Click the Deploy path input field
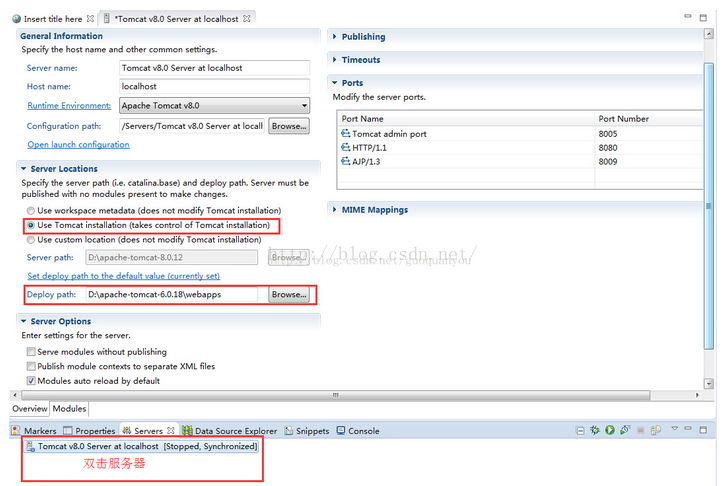 coord(172,294)
